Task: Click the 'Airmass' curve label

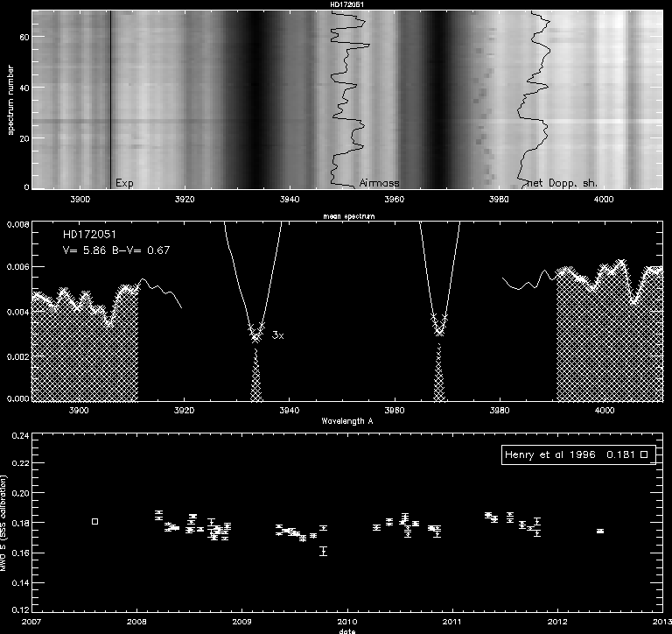Action: [x=379, y=183]
